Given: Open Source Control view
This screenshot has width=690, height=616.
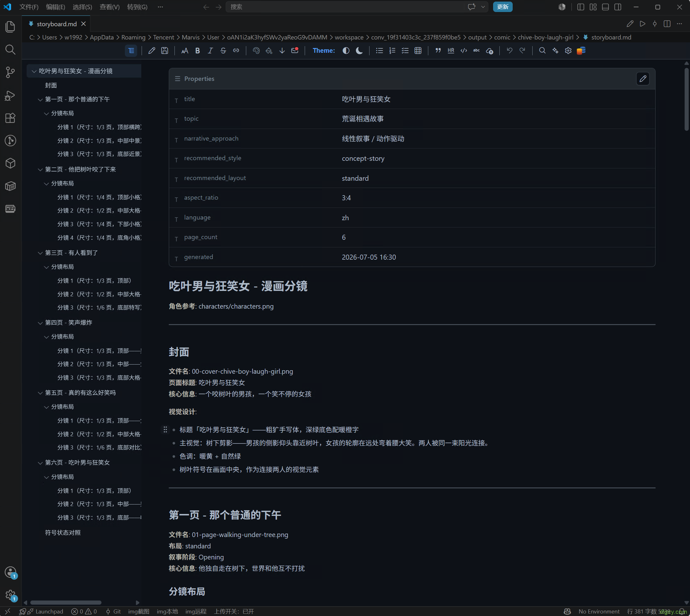Looking at the screenshot, I should coord(10,72).
